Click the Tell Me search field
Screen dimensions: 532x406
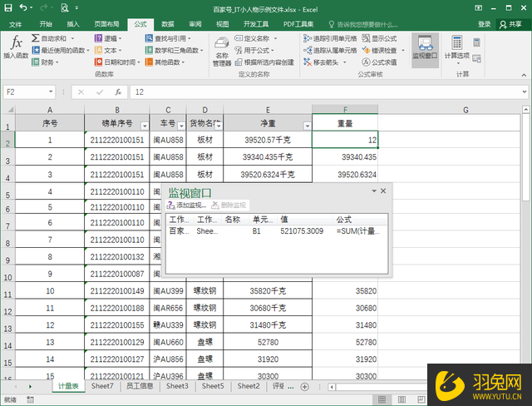point(363,24)
